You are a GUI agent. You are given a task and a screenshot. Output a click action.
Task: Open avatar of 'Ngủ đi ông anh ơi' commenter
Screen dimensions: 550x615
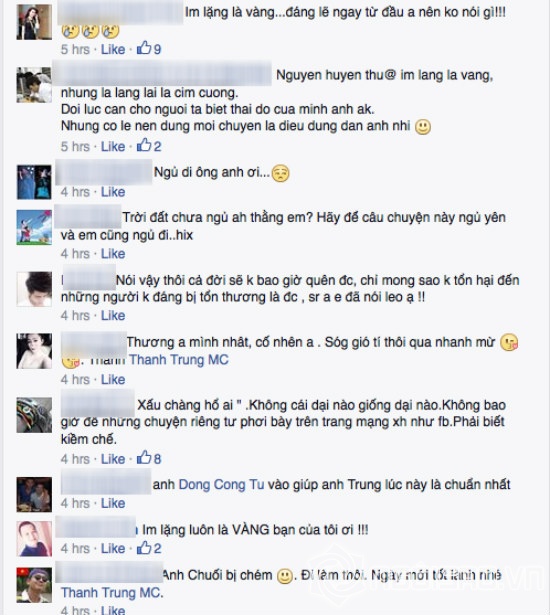click(34, 182)
